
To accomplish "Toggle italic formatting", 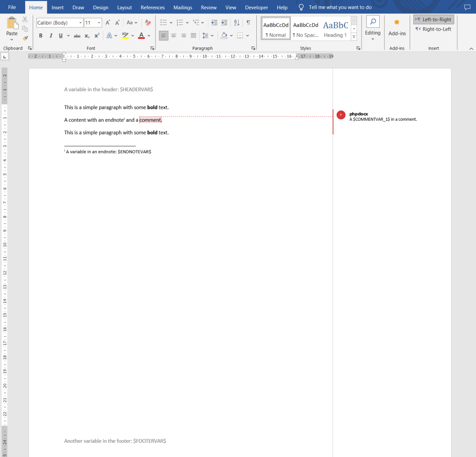I will (51, 35).
